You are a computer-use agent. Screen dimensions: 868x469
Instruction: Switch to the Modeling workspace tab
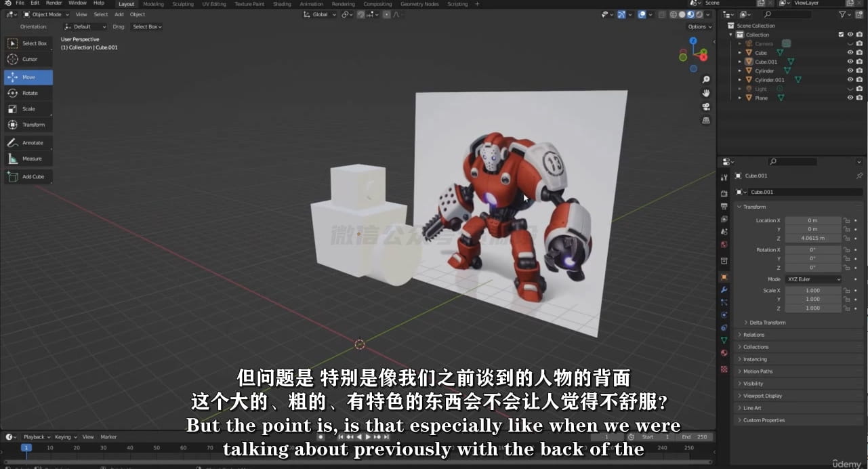click(153, 4)
